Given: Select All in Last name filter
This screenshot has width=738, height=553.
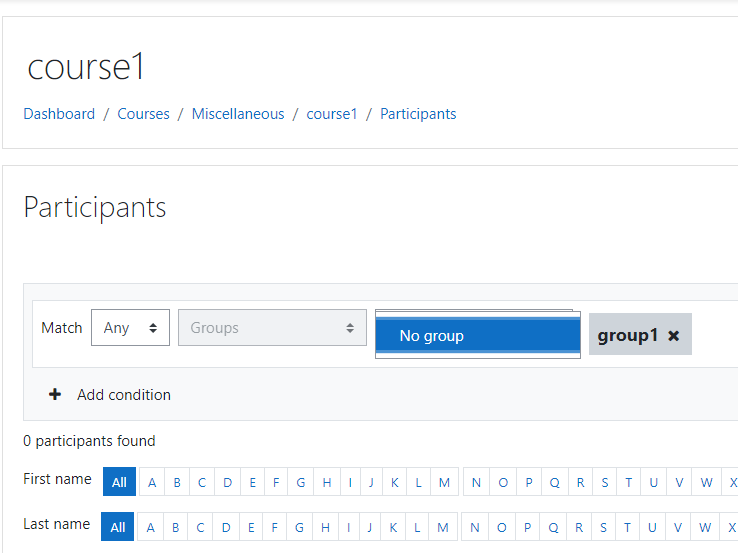Looking at the screenshot, I should tap(118, 527).
